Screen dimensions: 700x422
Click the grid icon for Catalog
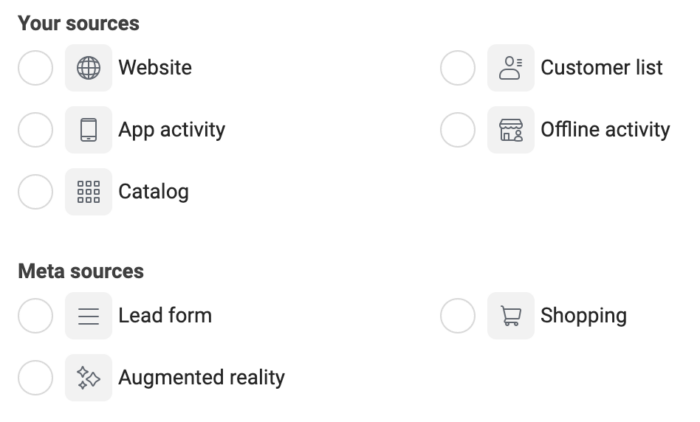click(x=88, y=192)
